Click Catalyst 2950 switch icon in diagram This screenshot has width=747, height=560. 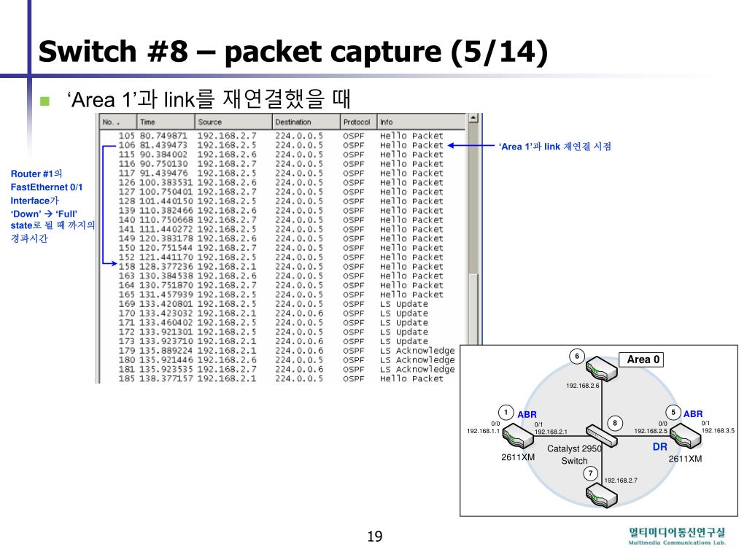601,436
